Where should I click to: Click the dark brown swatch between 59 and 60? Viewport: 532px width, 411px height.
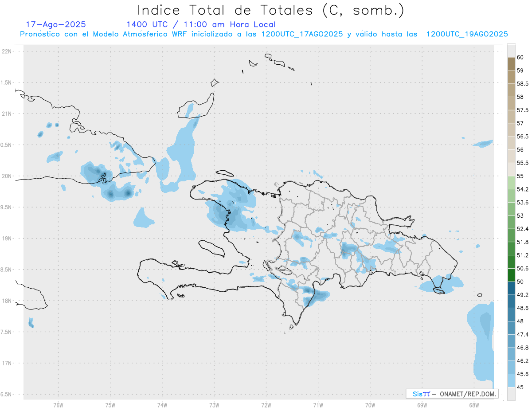(511, 64)
